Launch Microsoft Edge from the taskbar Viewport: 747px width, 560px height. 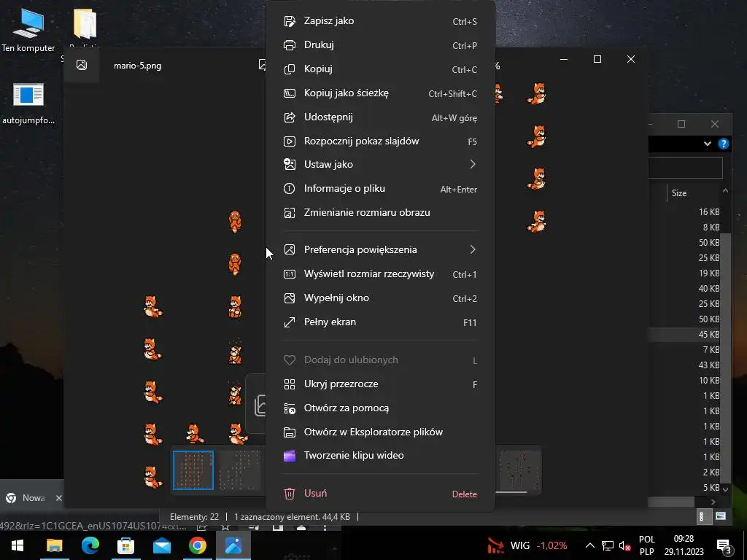click(x=90, y=545)
